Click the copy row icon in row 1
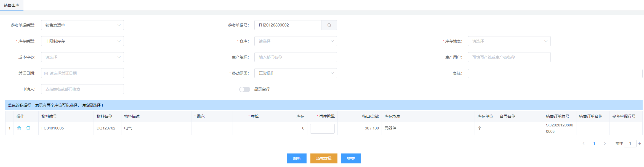The height and width of the screenshot is (167, 644). pyautogui.click(x=28, y=128)
